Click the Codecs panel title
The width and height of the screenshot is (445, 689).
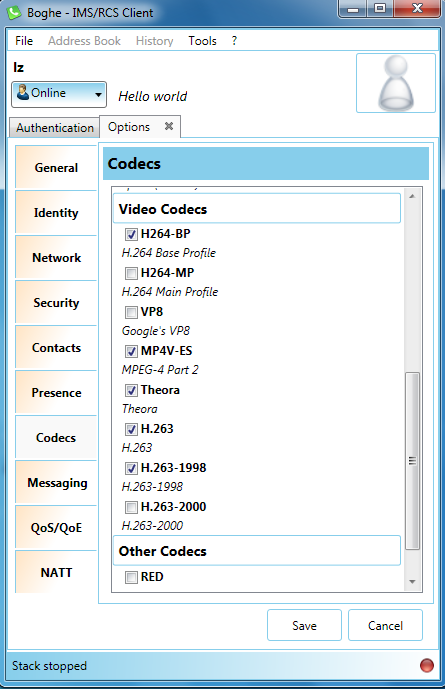pyautogui.click(x=134, y=163)
